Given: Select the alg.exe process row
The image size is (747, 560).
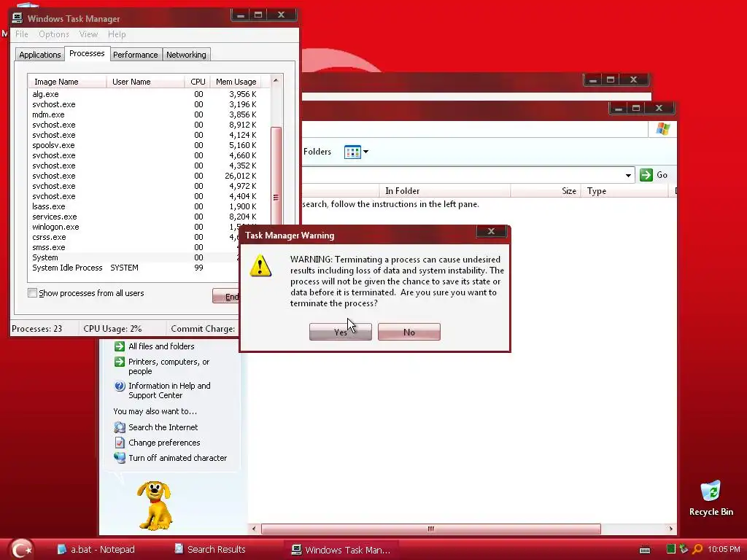Looking at the screenshot, I should pyautogui.click(x=149, y=94).
